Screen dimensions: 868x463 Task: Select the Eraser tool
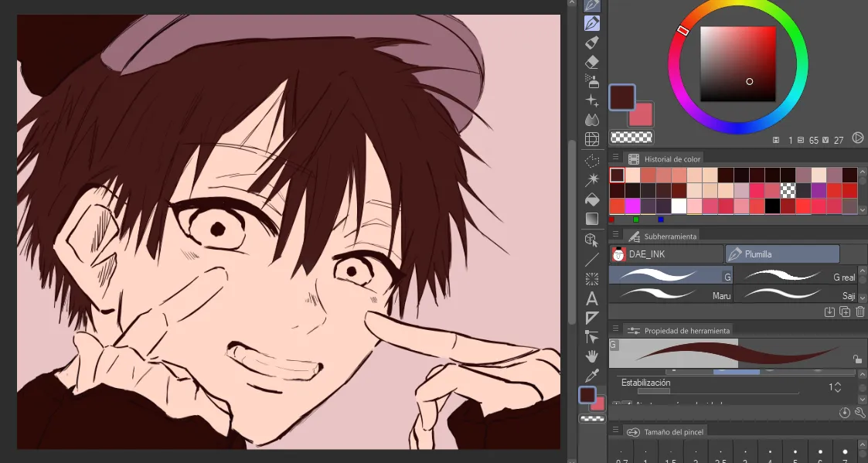pyautogui.click(x=592, y=62)
